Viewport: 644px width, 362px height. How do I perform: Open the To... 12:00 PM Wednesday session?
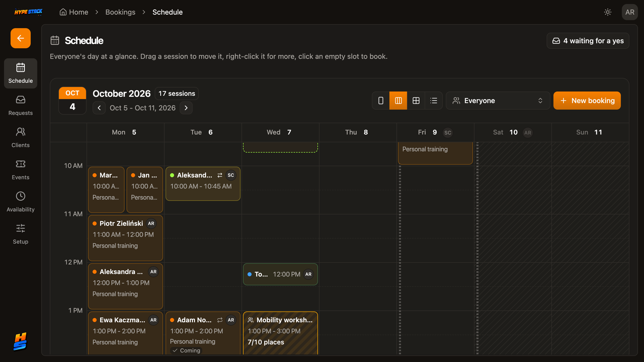coord(280,274)
